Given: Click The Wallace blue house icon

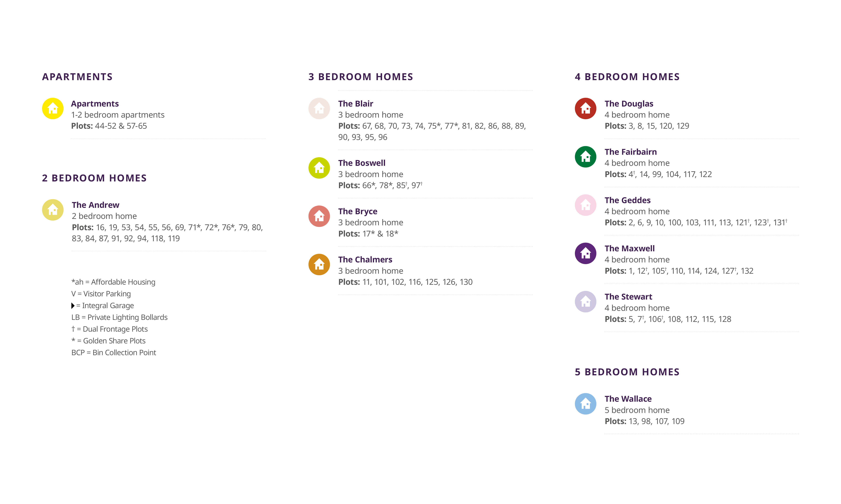Looking at the screenshot, I should 585,404.
